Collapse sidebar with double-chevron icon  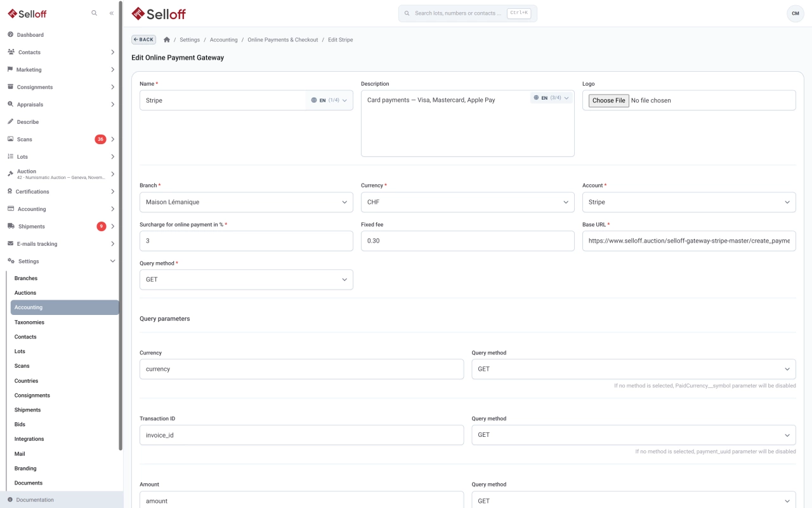tap(112, 13)
